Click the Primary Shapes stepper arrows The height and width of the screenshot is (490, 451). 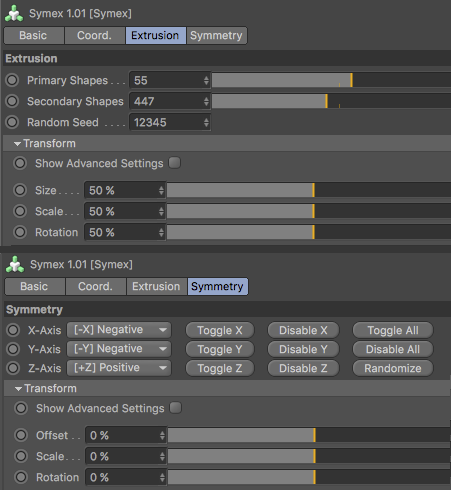pyautogui.click(x=206, y=80)
